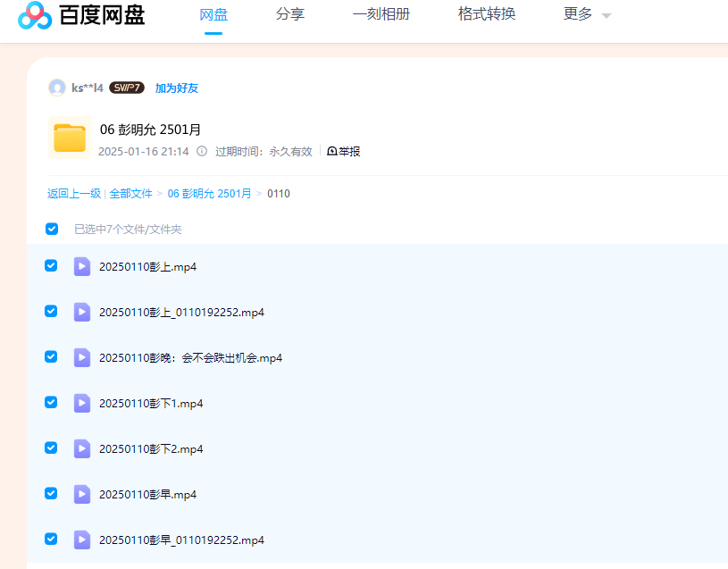The width and height of the screenshot is (728, 569).
Task: Click the 举报 report icon link
Action: pyautogui.click(x=344, y=151)
